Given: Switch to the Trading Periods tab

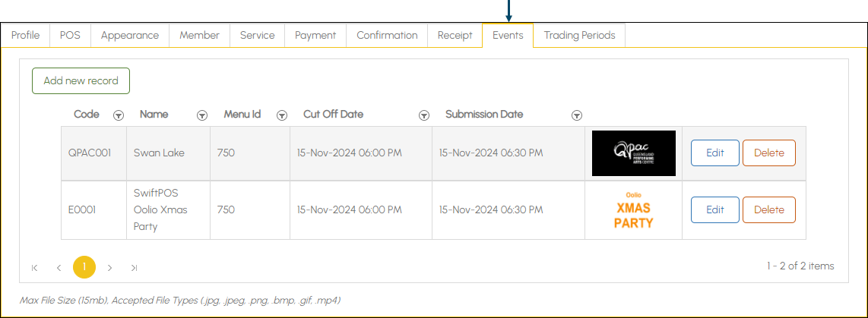Looking at the screenshot, I should [x=580, y=36].
